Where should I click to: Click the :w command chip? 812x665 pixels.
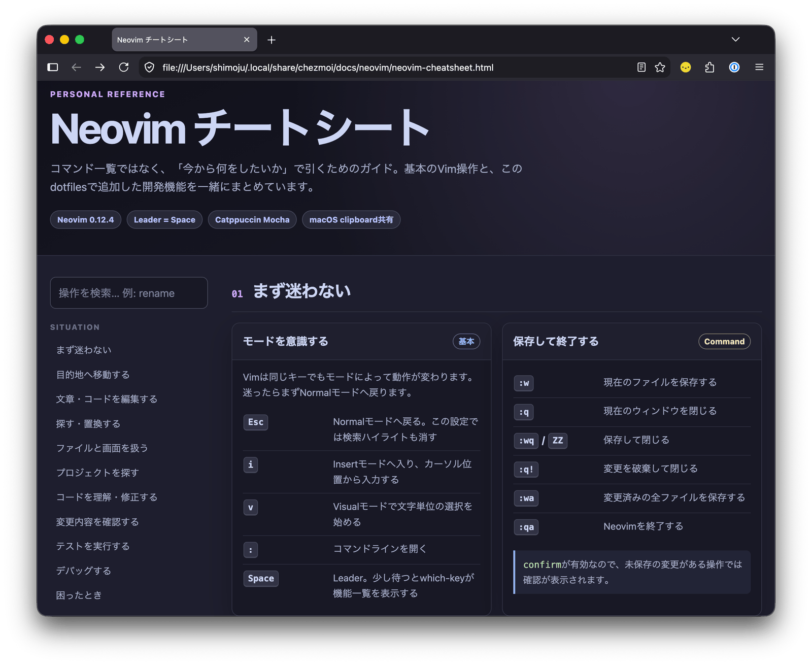pyautogui.click(x=524, y=383)
